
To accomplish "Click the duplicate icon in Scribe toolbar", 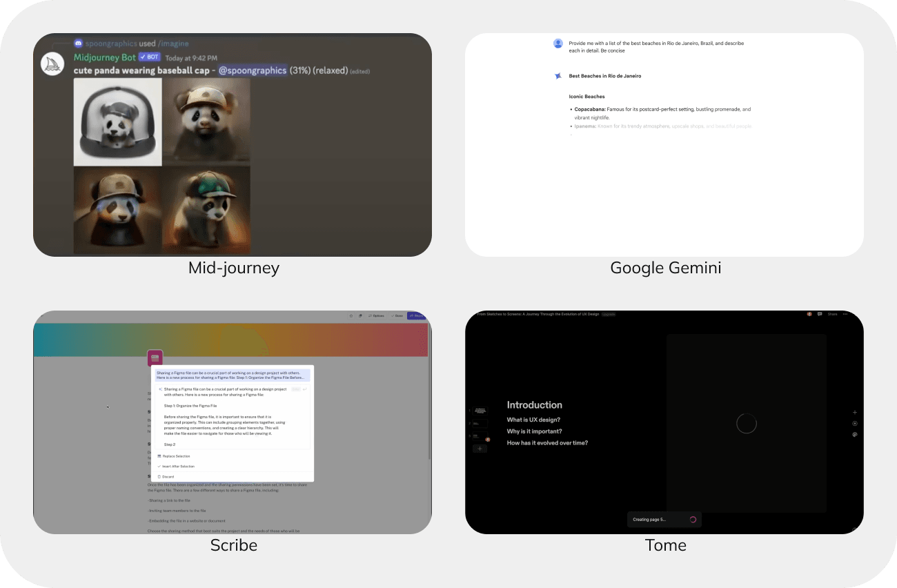I will (360, 316).
